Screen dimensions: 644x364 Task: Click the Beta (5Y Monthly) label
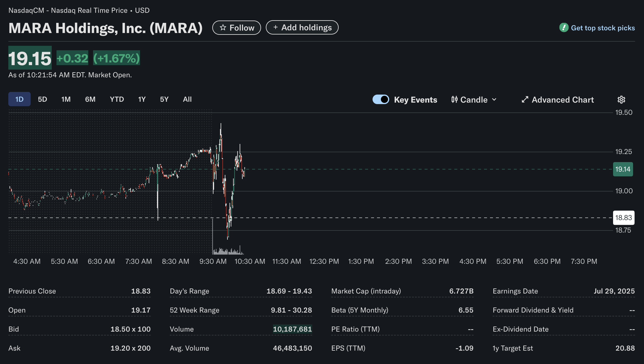360,310
